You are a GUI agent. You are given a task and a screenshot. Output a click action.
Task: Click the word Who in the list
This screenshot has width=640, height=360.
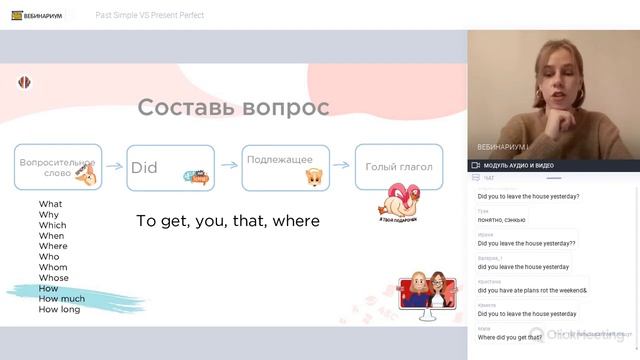tap(49, 256)
